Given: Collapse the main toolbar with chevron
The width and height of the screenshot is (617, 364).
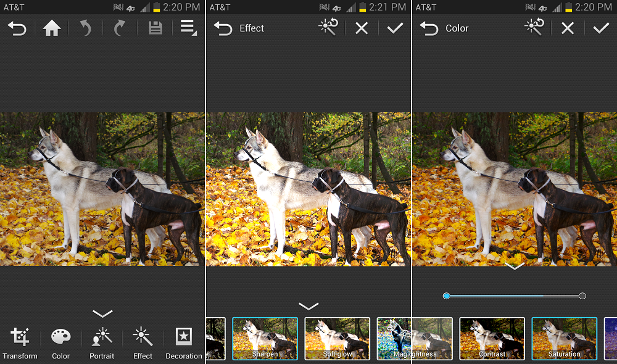Looking at the screenshot, I should [x=102, y=314].
